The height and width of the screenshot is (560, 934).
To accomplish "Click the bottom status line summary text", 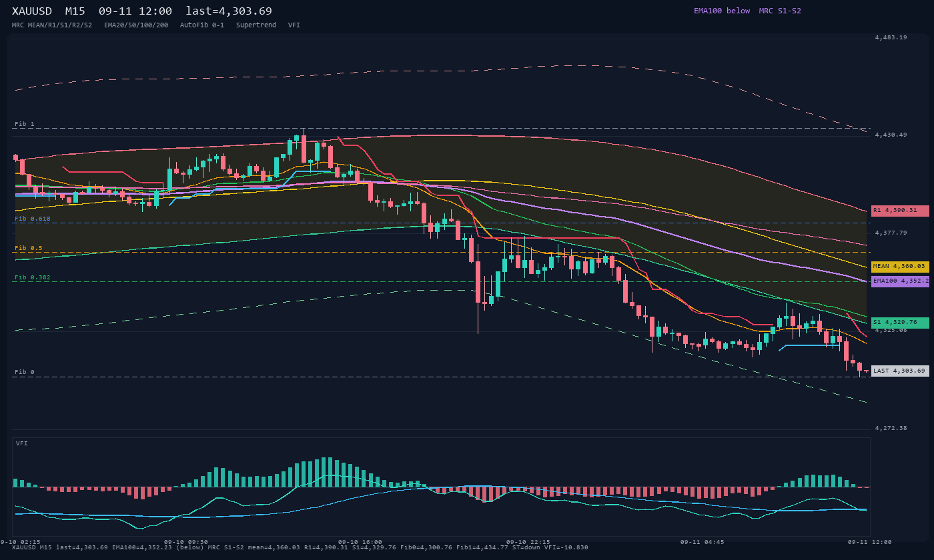I will 300,547.
